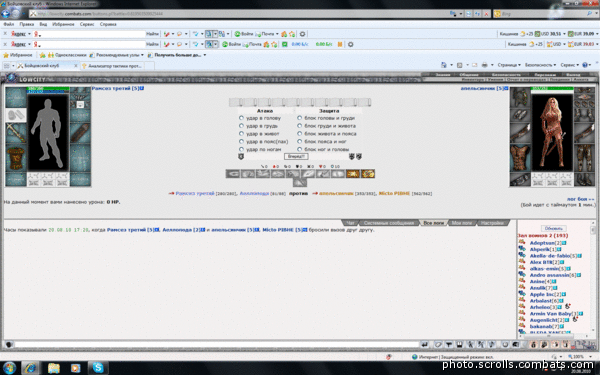Open the 'Правка' menu
600x375 pixels.
[26, 24]
